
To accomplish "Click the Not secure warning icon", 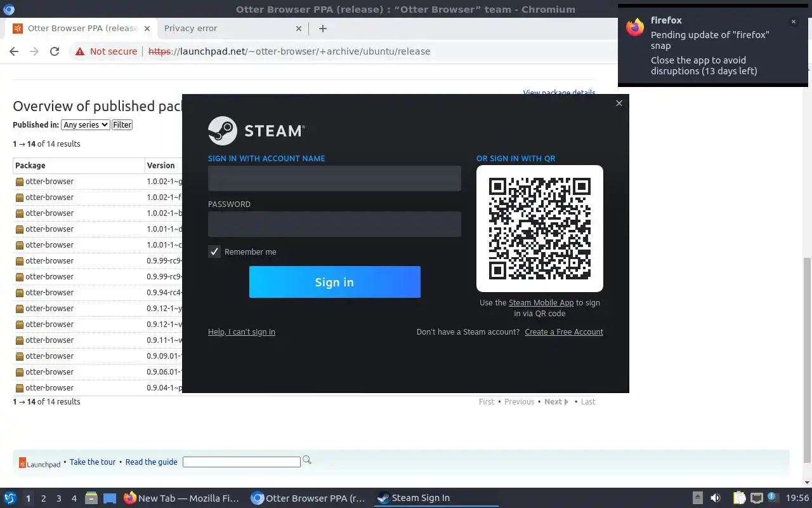I will pos(80,51).
